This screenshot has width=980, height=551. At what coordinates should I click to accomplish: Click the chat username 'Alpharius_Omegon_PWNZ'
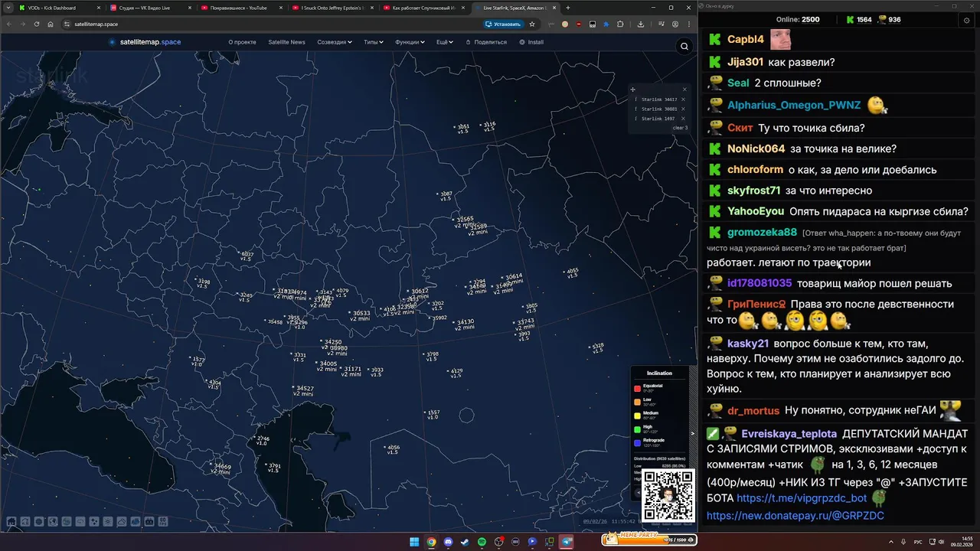794,105
